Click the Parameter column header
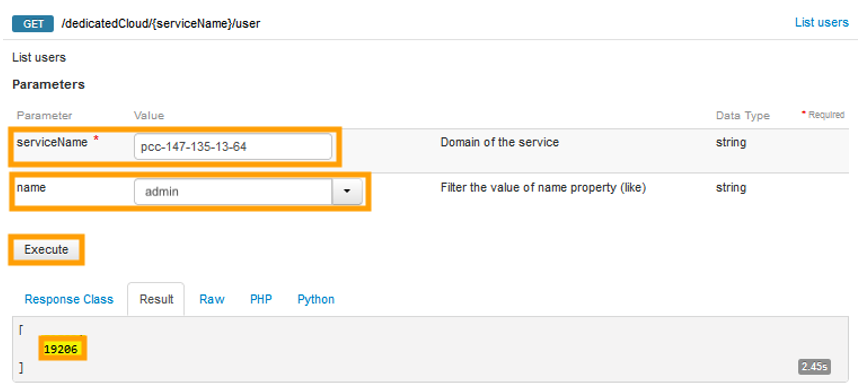Screen dimensions: 859x391 [x=44, y=116]
